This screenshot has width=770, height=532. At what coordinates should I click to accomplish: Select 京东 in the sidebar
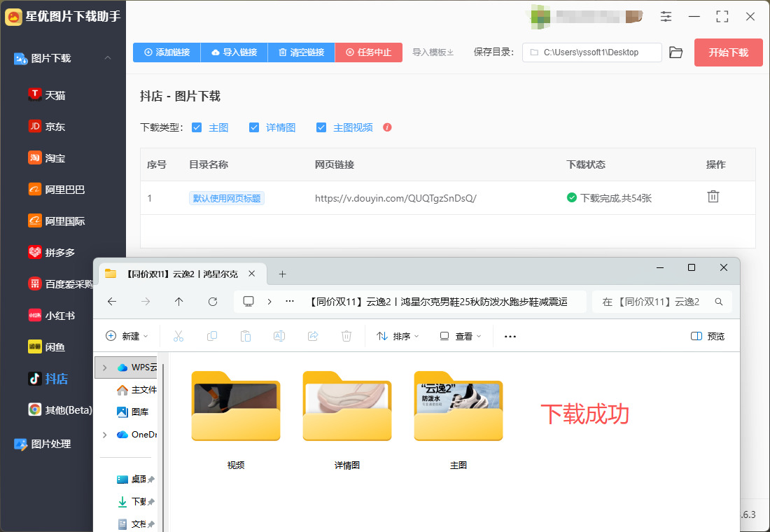click(x=47, y=126)
